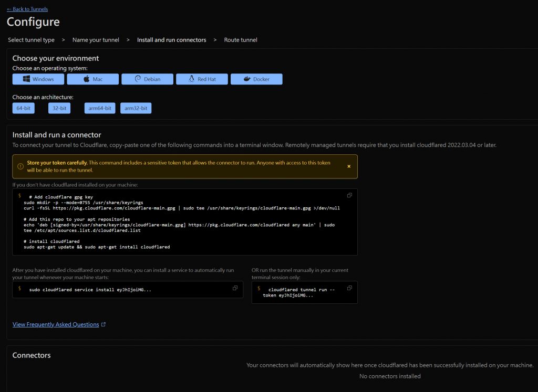Click Store your token carefully text
Screen dimensions: 538x392
tap(57, 163)
